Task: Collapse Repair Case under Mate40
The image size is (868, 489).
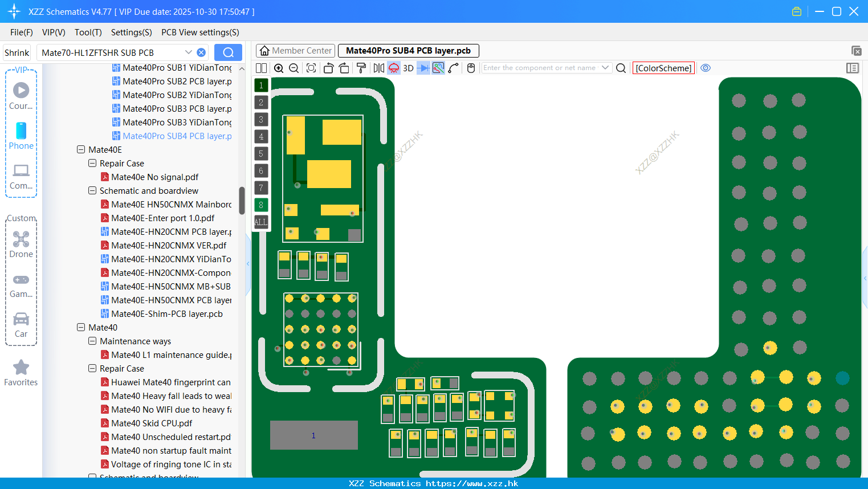Action: [92, 368]
